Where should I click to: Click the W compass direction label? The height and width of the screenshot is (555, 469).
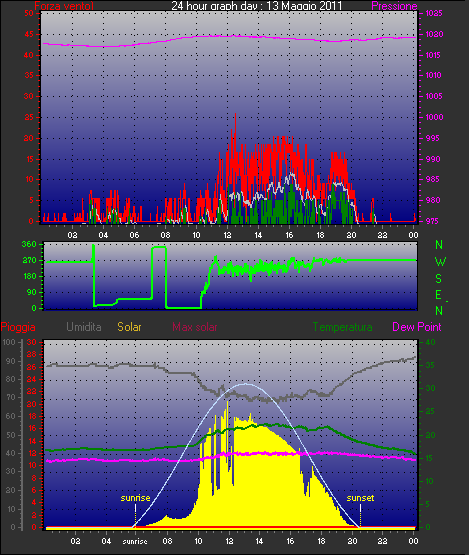point(440,262)
